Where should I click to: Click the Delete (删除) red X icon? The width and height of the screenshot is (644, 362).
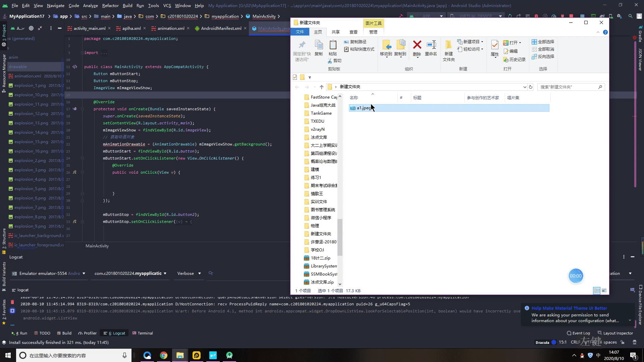tap(417, 45)
